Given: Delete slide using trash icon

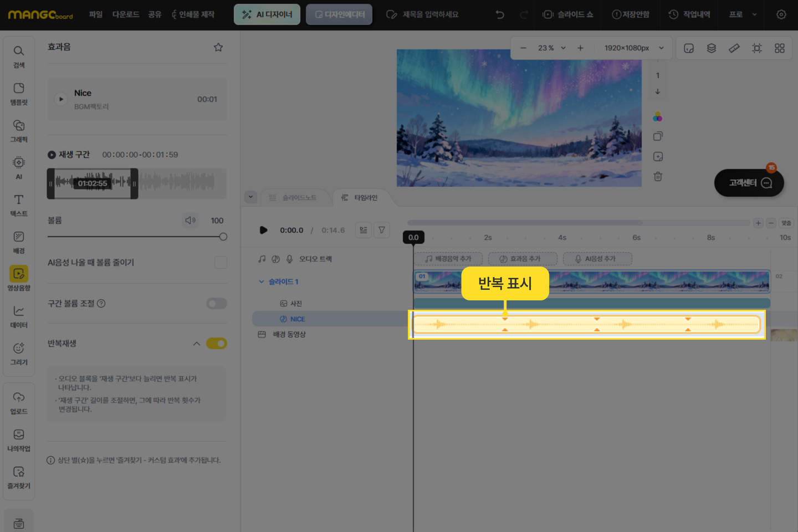Looking at the screenshot, I should pos(658,177).
